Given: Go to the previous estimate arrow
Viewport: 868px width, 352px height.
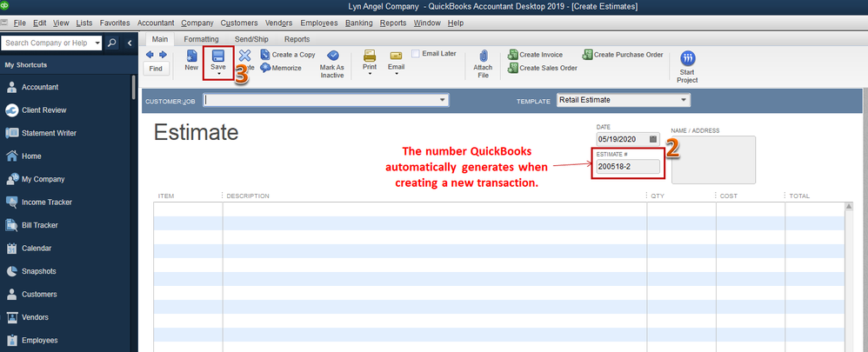Looking at the screenshot, I should click(x=150, y=55).
